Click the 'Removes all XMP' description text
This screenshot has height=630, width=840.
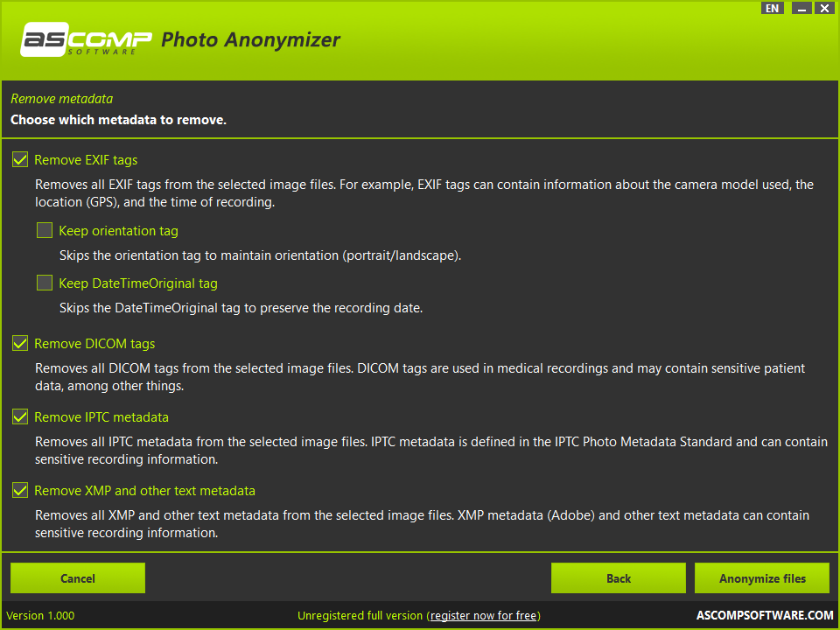[x=422, y=524]
